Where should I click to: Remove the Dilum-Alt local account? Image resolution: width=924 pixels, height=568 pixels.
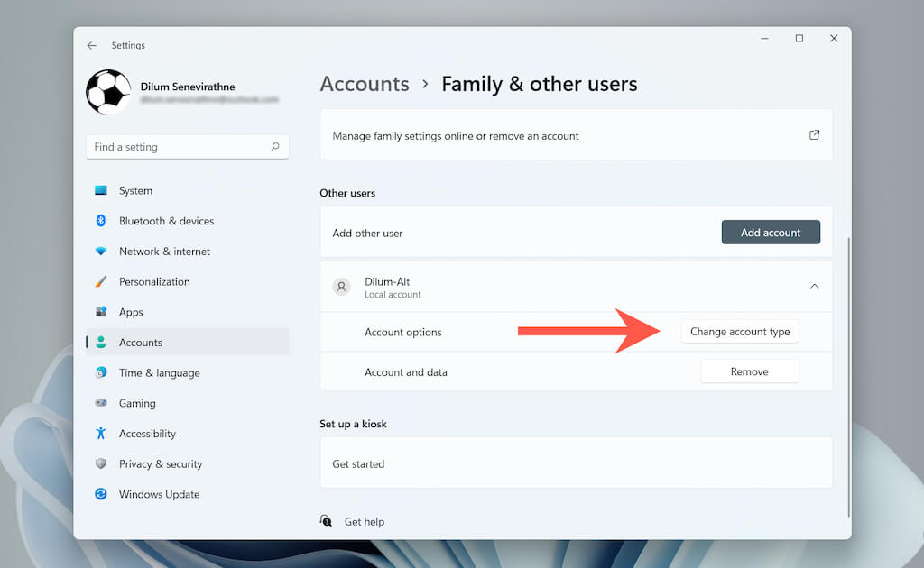(749, 371)
